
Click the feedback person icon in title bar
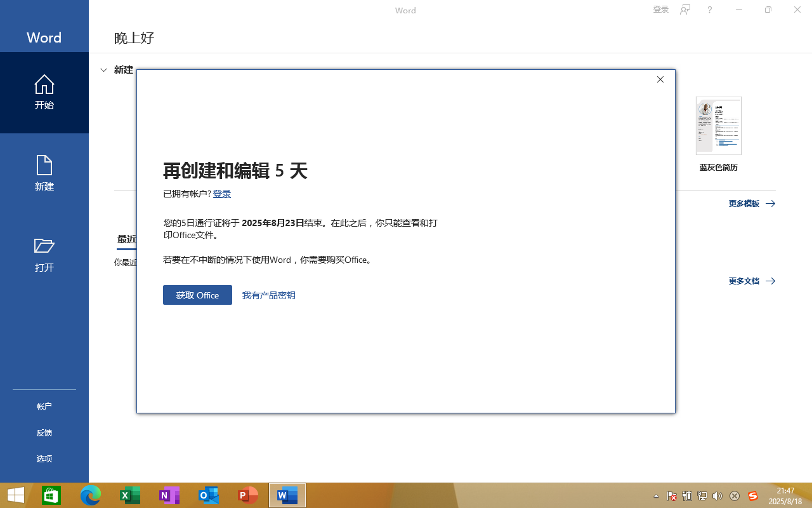point(685,10)
